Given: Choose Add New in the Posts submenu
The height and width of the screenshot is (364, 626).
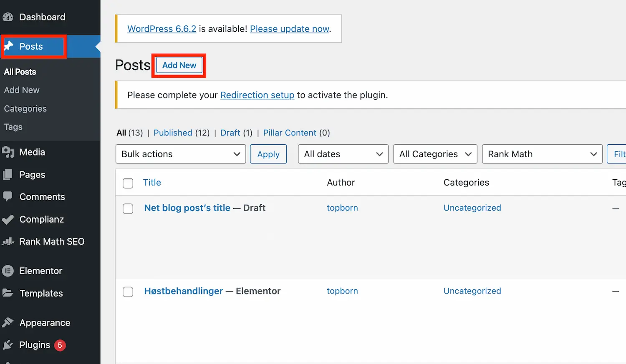Looking at the screenshot, I should click(x=22, y=90).
